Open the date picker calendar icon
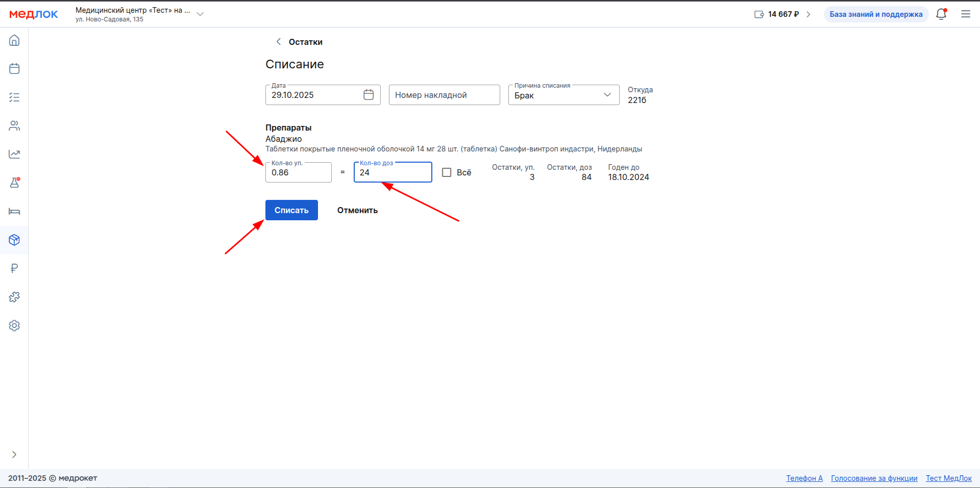Screen dimensions: 980x488 tap(369, 95)
